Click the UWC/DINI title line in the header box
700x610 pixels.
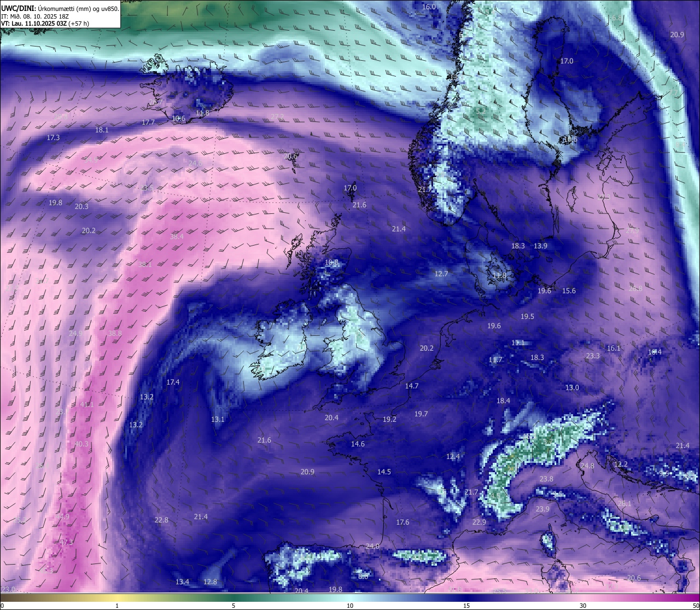click(60, 9)
